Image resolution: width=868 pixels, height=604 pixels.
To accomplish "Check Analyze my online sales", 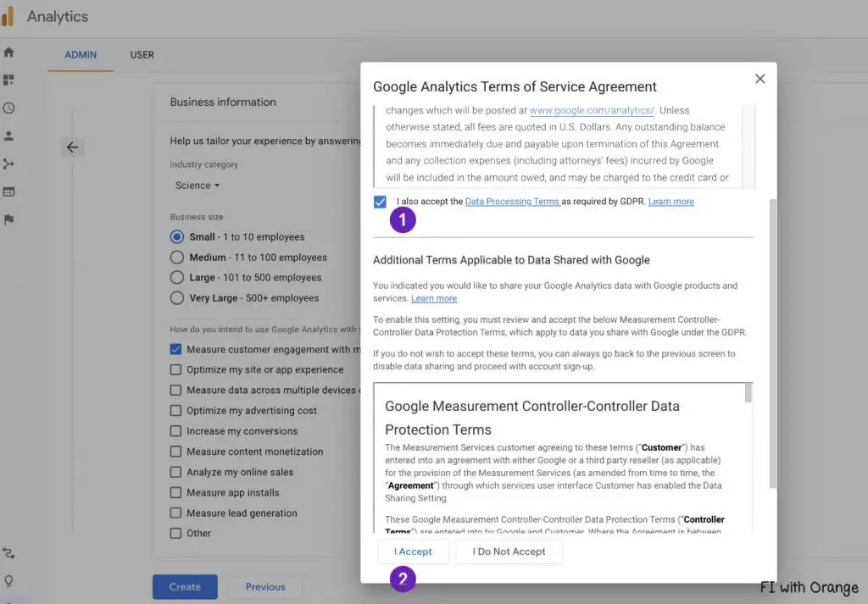I will pos(175,472).
